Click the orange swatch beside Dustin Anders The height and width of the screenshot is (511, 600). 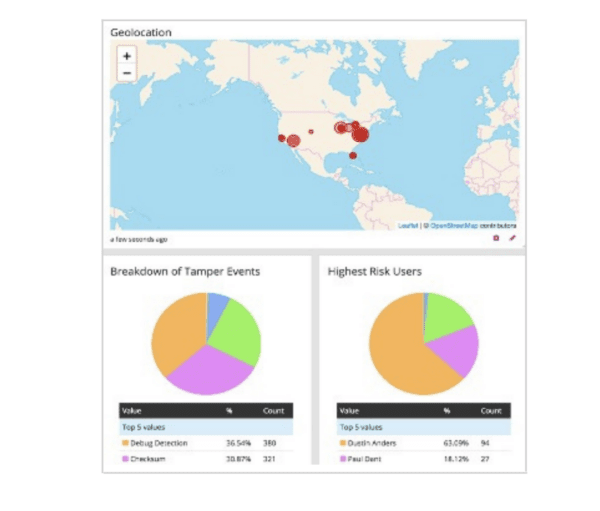pyautogui.click(x=343, y=443)
